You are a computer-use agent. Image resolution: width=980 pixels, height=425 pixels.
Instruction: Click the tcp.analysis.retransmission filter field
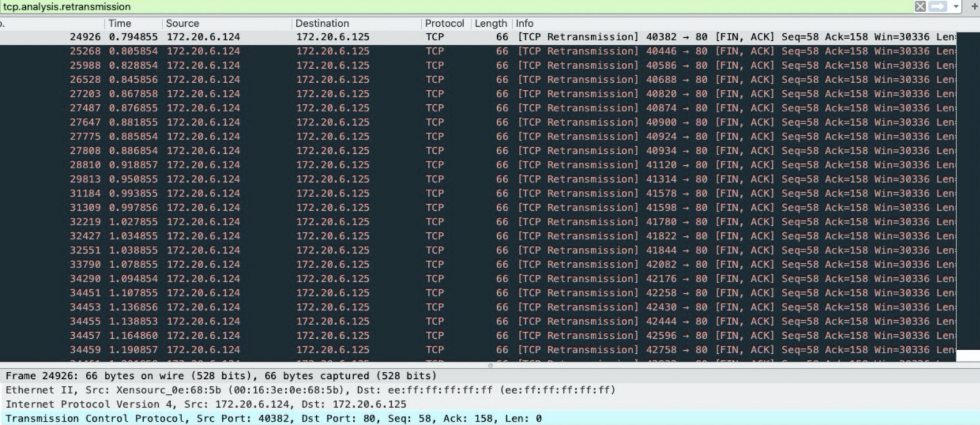tap(455, 7)
